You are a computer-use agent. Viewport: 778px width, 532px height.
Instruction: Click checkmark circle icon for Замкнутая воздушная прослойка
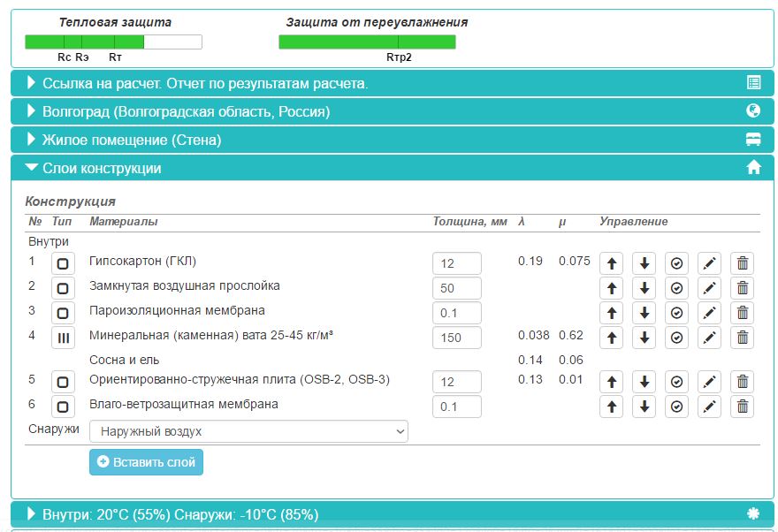(x=677, y=288)
